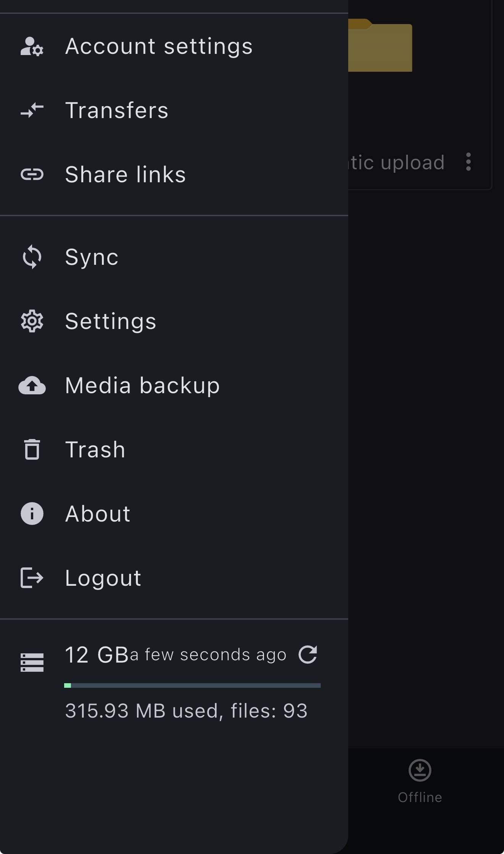Click the storage drive stack icon
The height and width of the screenshot is (854, 504).
pyautogui.click(x=32, y=662)
